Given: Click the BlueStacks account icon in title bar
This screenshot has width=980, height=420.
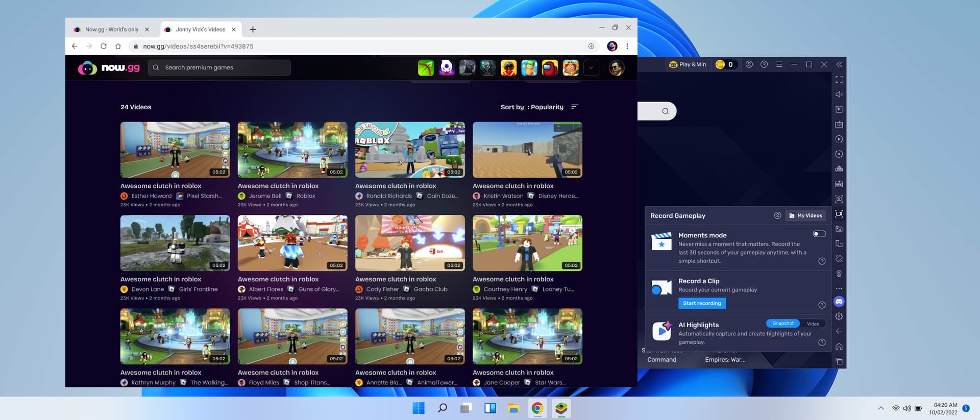Looking at the screenshot, I should (749, 64).
